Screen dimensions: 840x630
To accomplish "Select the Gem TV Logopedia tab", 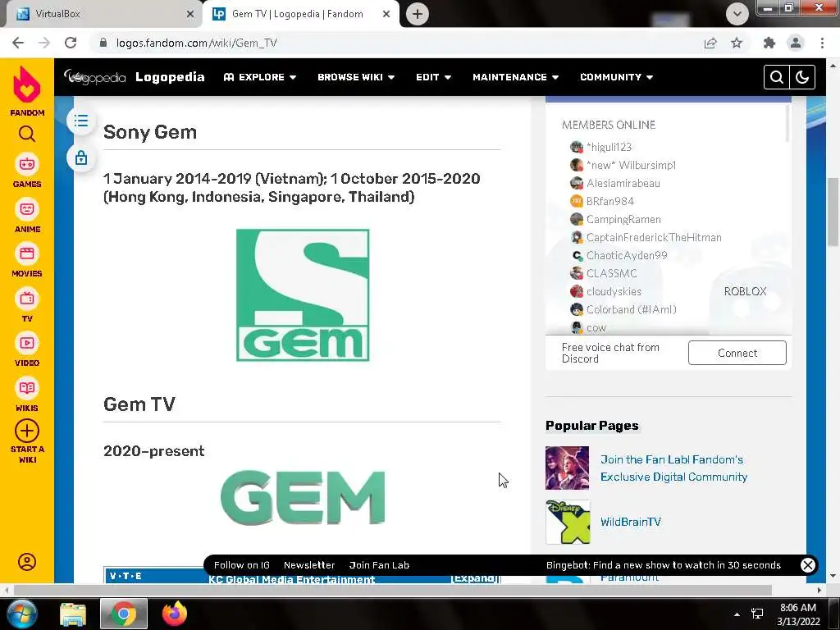I will tap(297, 14).
